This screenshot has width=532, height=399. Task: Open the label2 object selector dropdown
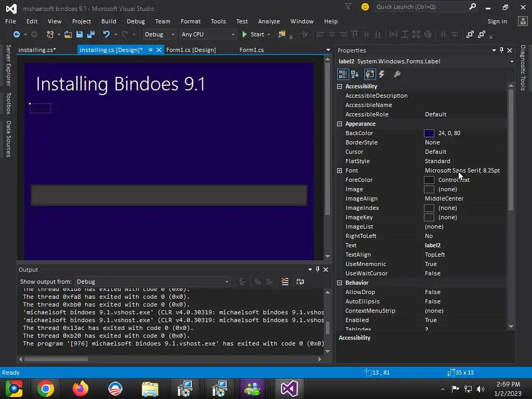coord(512,61)
